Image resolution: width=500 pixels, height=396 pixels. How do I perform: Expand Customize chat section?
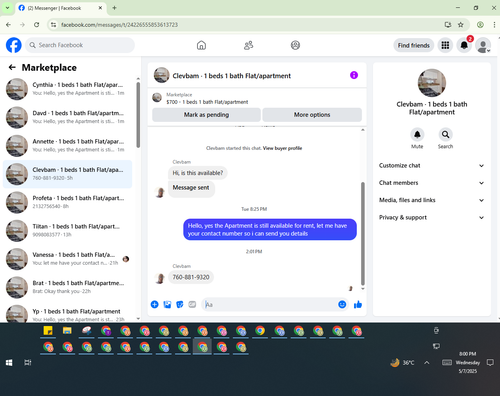[x=431, y=166]
